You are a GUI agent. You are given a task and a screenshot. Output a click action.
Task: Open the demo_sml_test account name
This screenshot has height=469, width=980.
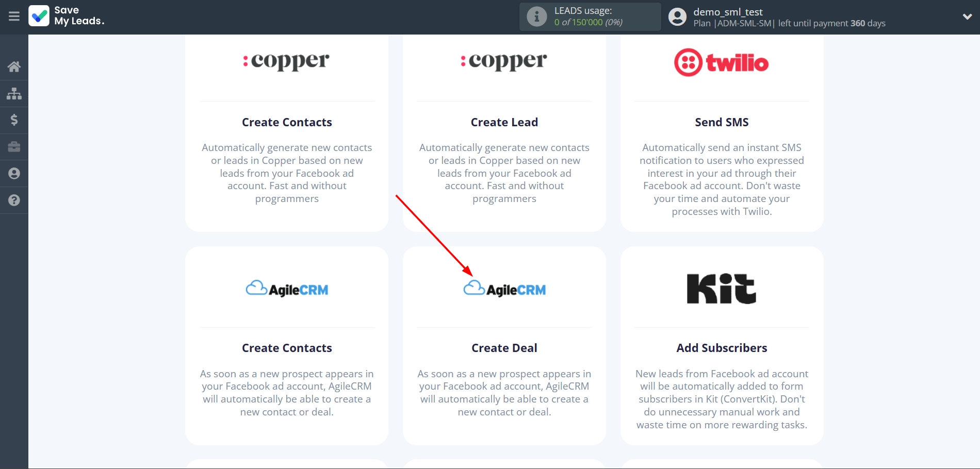pyautogui.click(x=728, y=12)
